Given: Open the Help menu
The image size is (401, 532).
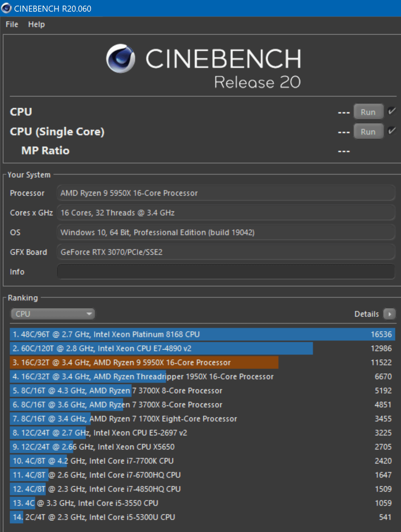Looking at the screenshot, I should [36, 25].
